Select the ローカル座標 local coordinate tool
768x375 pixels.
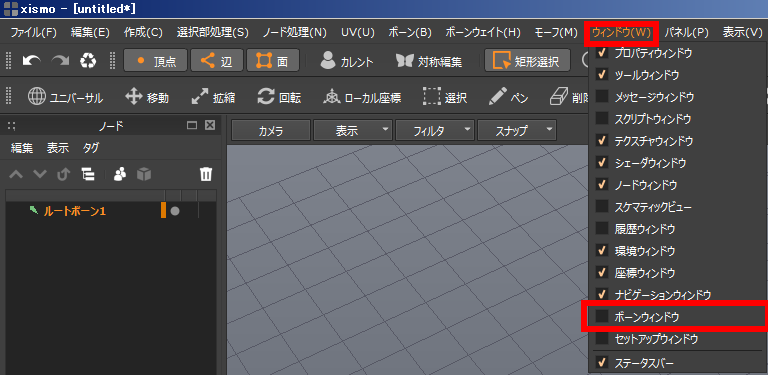[x=362, y=97]
